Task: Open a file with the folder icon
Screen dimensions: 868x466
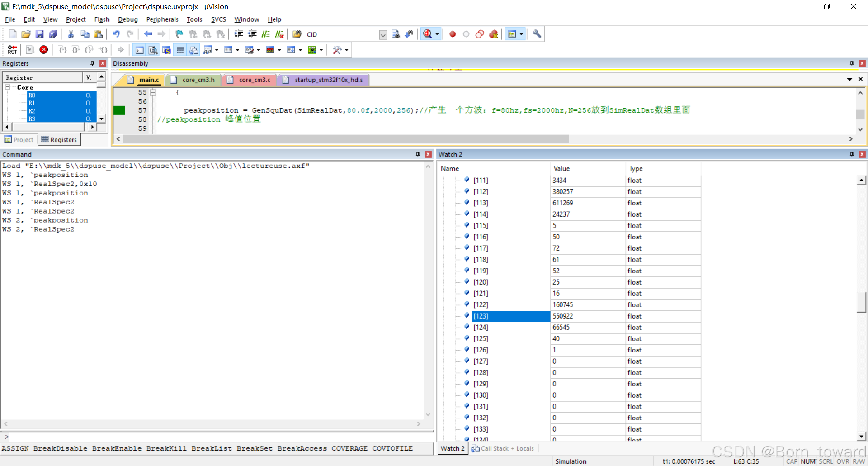Action: click(x=26, y=34)
